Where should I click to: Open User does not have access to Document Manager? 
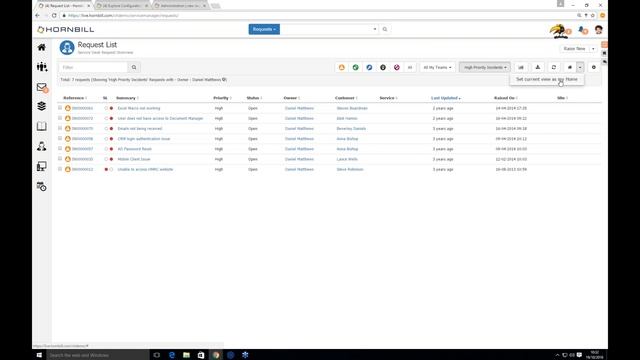[x=160, y=118]
